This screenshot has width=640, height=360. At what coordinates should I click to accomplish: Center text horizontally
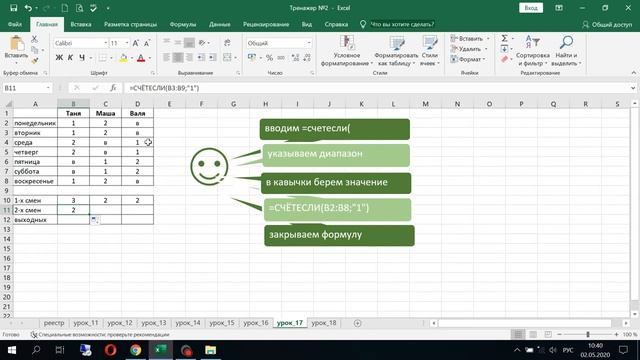tap(178, 58)
